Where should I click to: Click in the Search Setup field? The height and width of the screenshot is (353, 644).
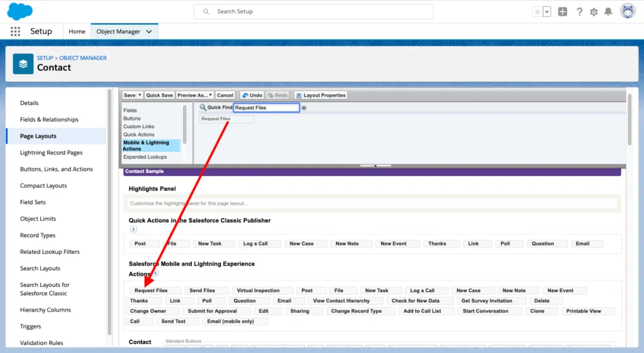314,11
